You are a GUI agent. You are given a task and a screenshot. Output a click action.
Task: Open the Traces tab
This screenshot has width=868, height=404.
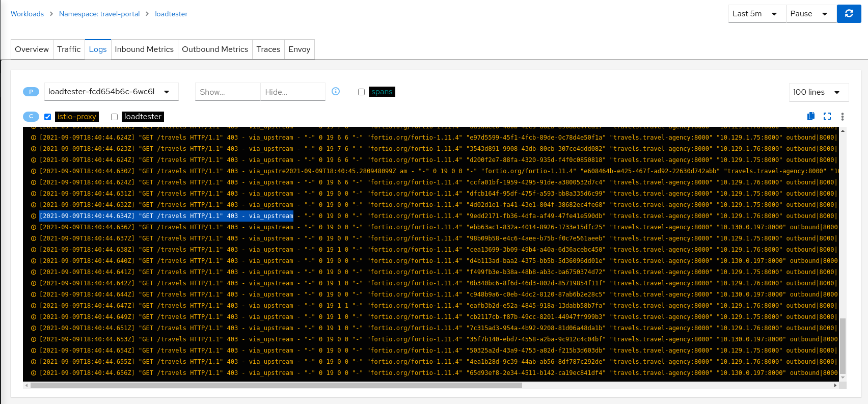(x=268, y=49)
